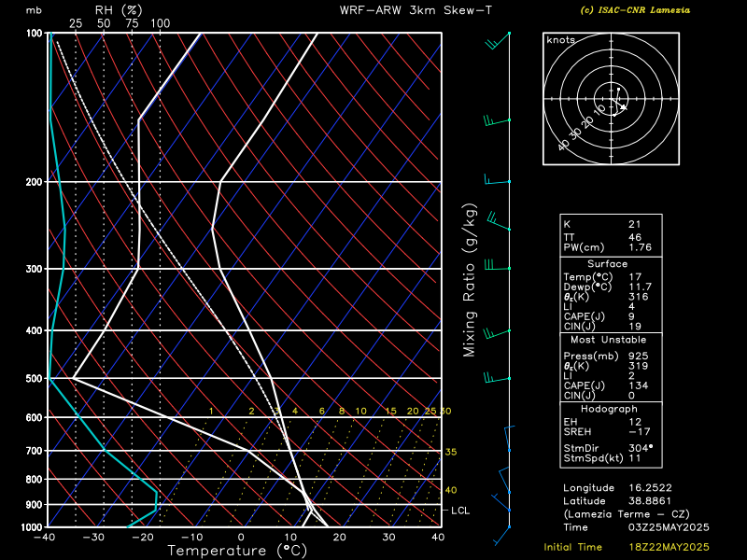The width and height of the screenshot is (747, 560).
Task: Click the '20' temperature axis label
Action: tap(339, 538)
